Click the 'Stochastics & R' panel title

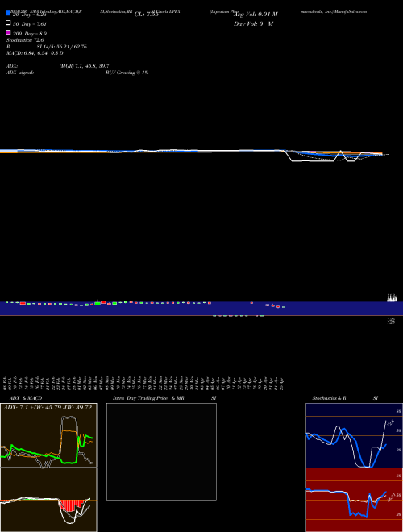click(x=329, y=398)
